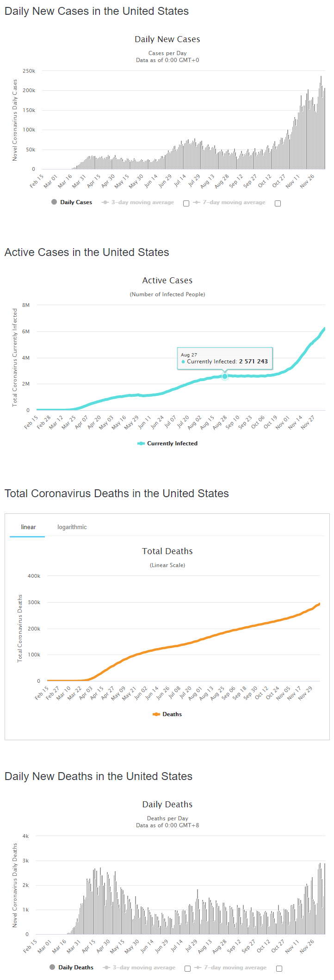Toggle 7-day moving average legend in Daily New Cases
334x980 pixels.
[x=229, y=202]
